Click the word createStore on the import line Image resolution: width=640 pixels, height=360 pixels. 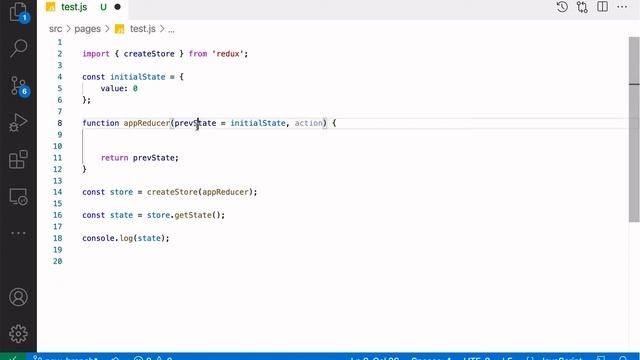[x=149, y=54]
